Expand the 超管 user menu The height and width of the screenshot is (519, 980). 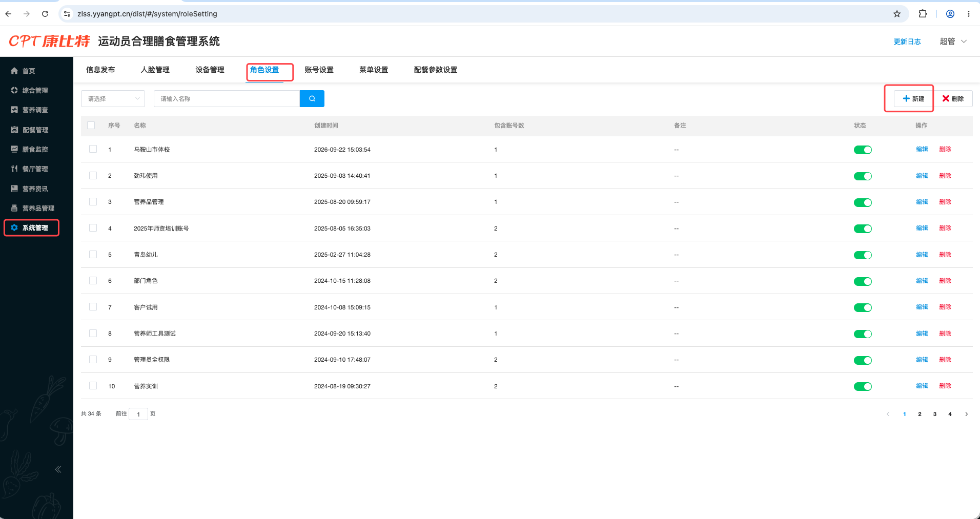tap(953, 41)
